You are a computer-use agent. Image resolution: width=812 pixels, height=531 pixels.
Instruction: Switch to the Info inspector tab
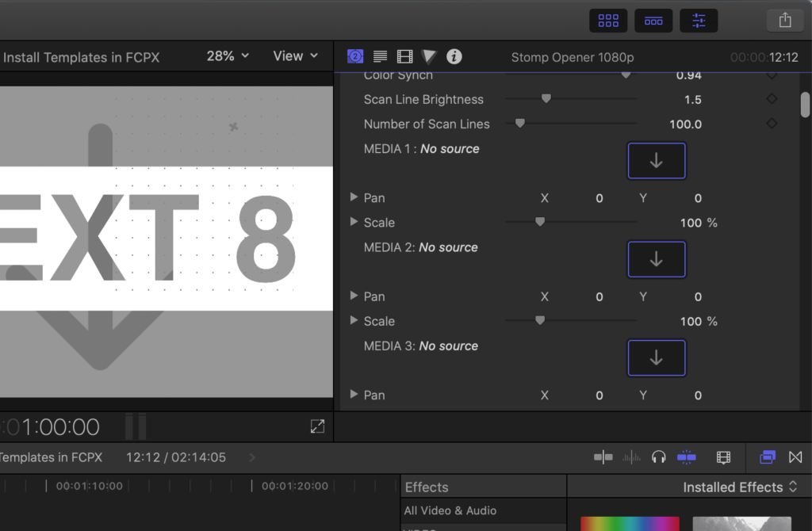(x=454, y=56)
